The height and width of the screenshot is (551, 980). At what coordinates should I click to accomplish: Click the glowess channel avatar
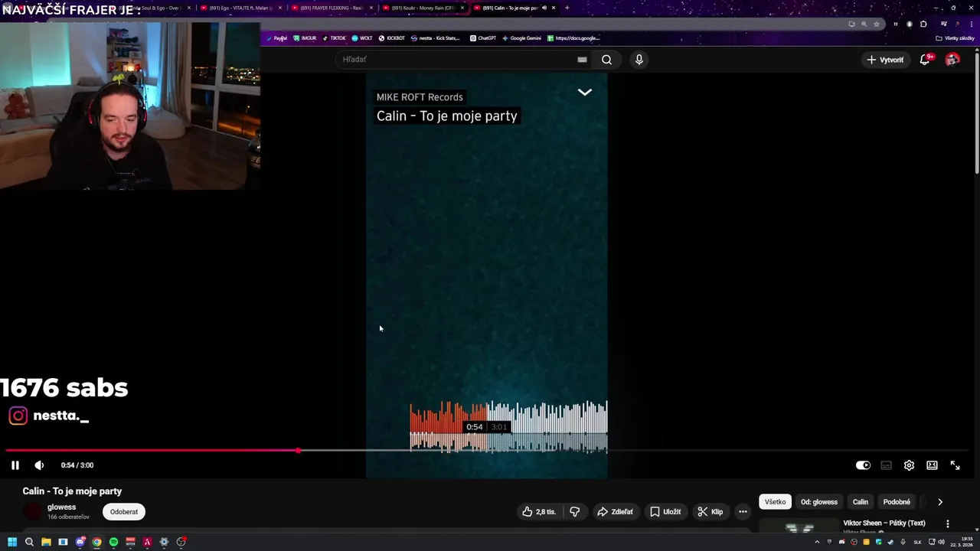[x=32, y=512]
